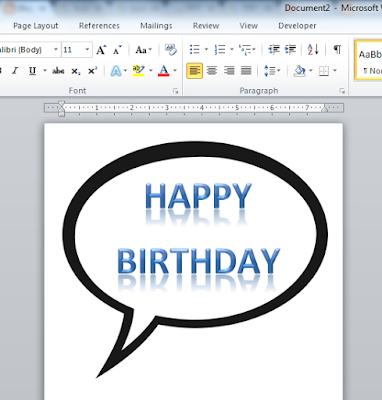Open the Mailings tab

pos(156,26)
